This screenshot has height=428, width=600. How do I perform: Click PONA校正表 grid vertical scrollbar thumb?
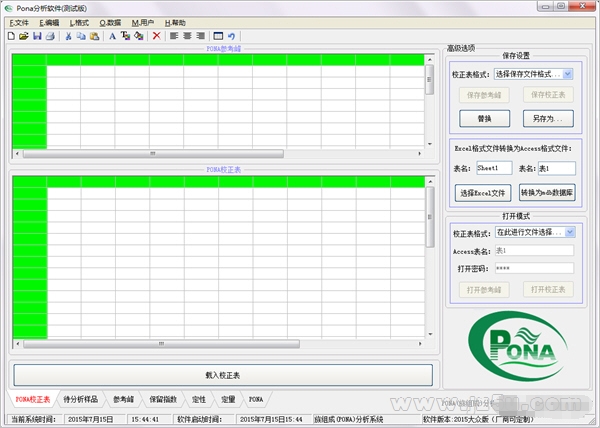[x=430, y=217]
